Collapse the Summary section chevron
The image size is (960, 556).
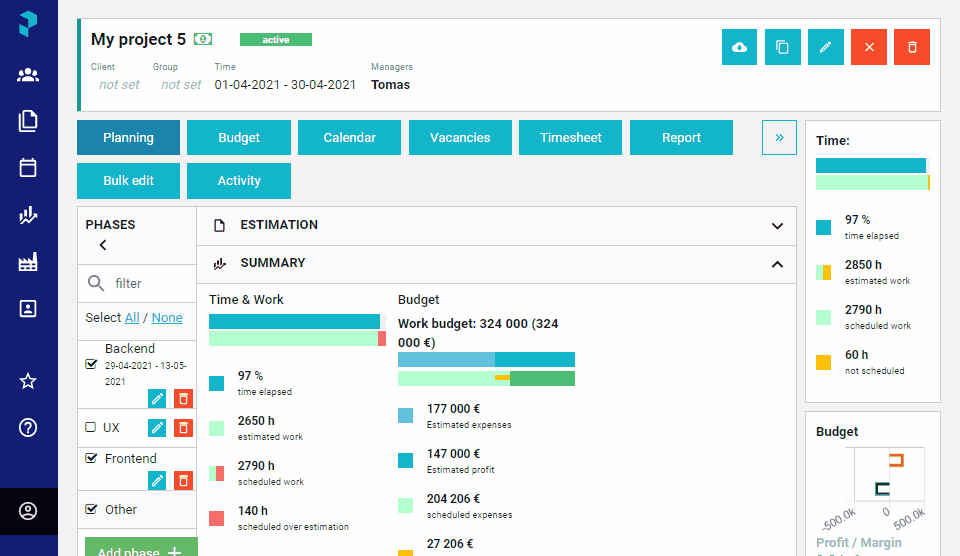pos(777,264)
